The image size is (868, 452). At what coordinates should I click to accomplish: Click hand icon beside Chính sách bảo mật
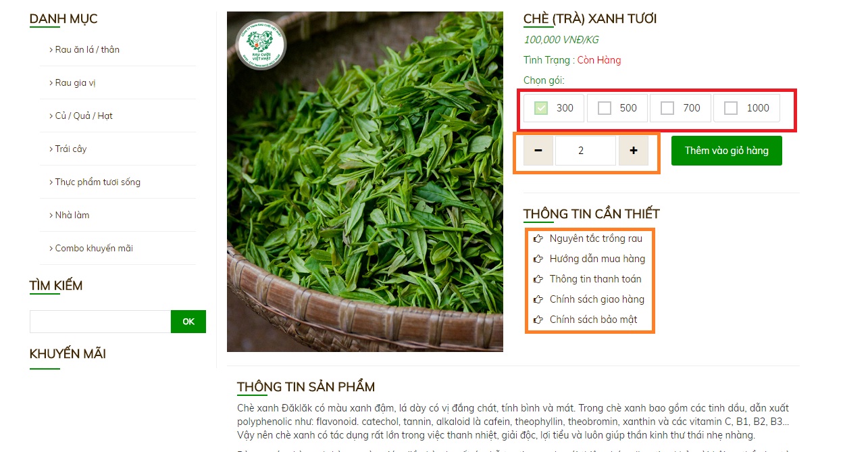coord(538,320)
